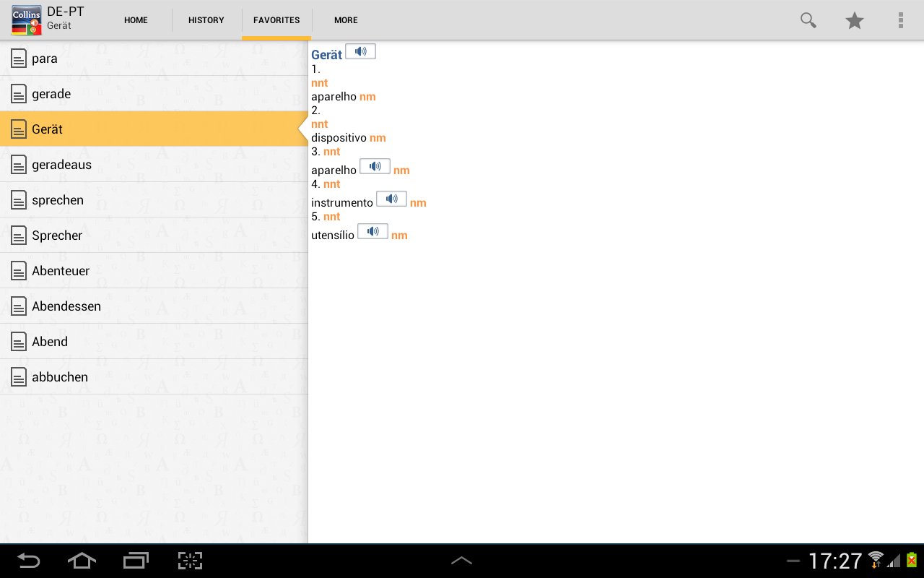This screenshot has height=578, width=924.
Task: Open the More tab
Action: coord(346,20)
